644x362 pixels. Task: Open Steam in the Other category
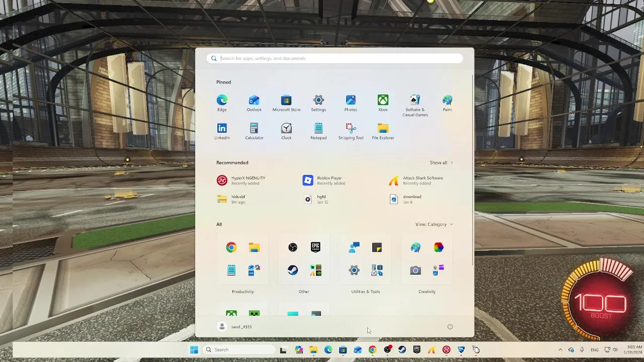293,270
